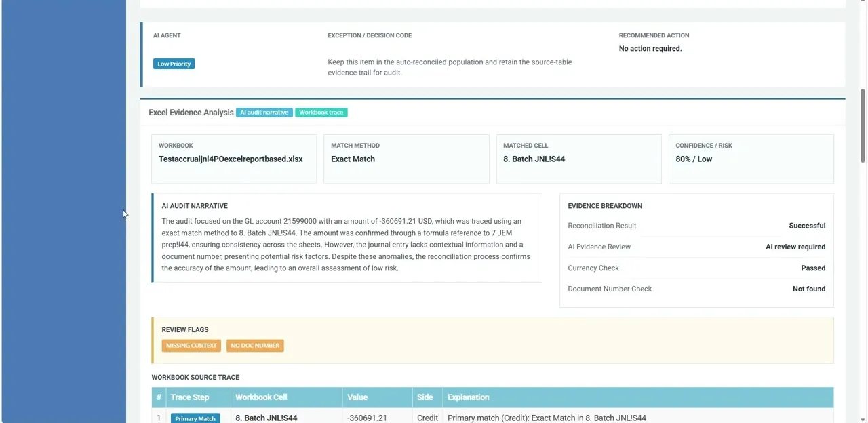The width and height of the screenshot is (868, 423).
Task: Click the page vertical scrollbar thumb
Action: pos(863,125)
